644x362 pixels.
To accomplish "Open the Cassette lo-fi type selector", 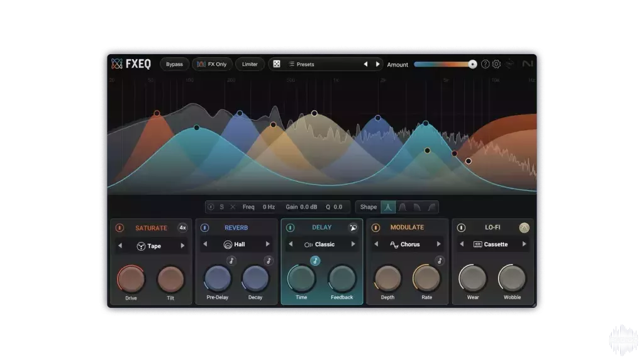I will 491,244.
